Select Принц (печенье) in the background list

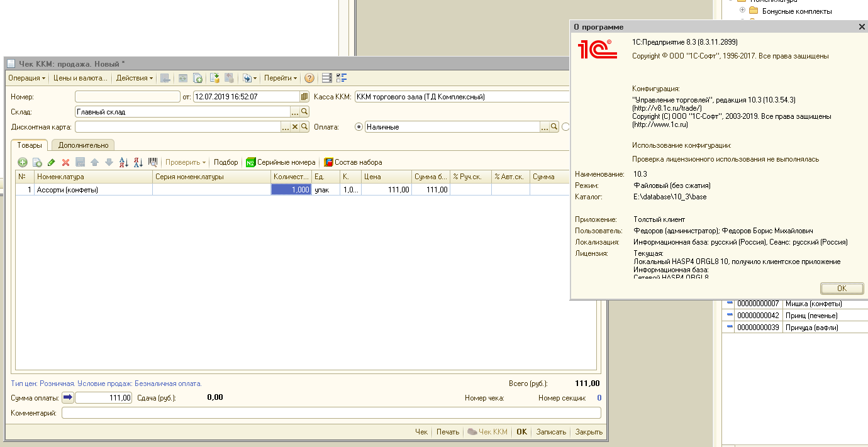pos(812,316)
